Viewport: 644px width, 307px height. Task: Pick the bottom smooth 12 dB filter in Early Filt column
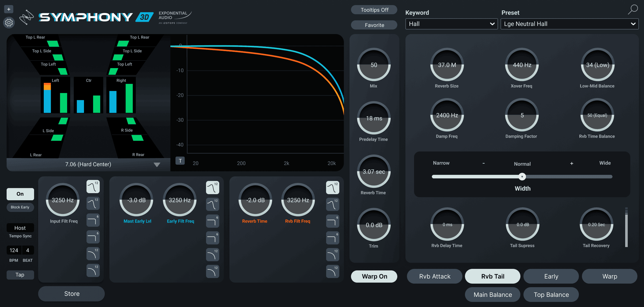click(213, 272)
